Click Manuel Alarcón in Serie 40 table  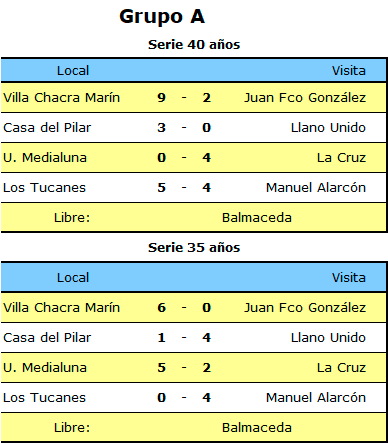click(x=316, y=188)
